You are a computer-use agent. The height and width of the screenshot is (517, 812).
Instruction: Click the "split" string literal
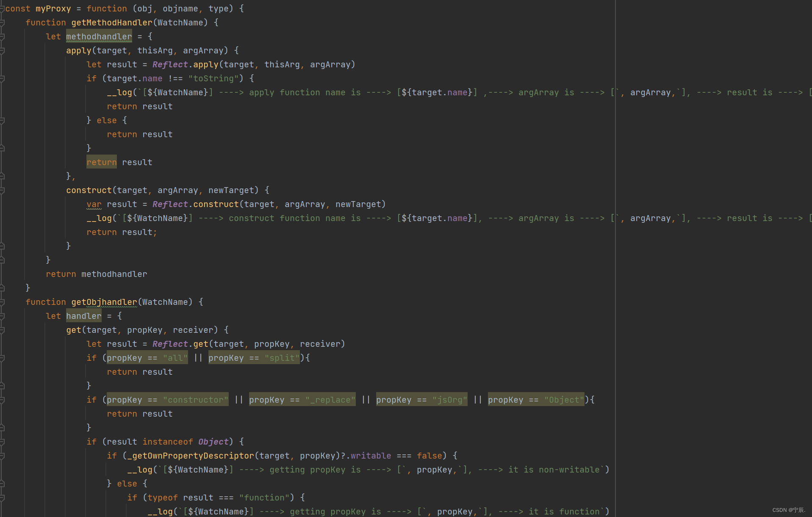click(x=282, y=358)
